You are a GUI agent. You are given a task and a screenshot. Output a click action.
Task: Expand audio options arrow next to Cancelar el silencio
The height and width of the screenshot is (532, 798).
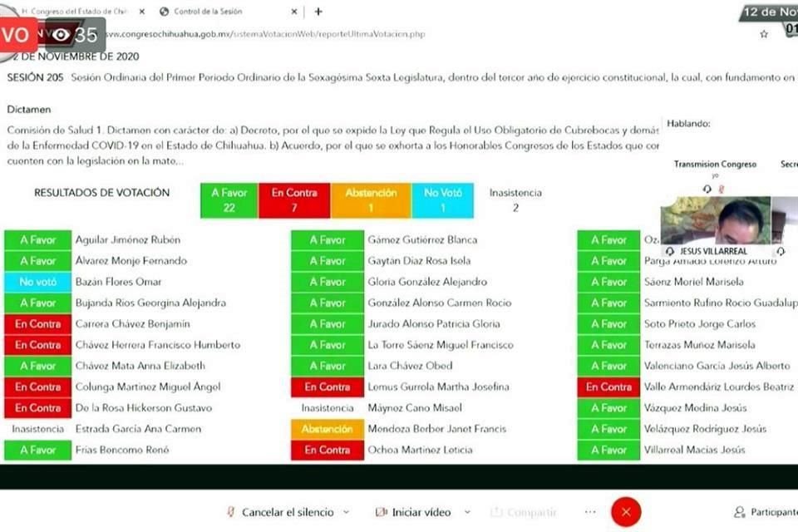pos(346,512)
